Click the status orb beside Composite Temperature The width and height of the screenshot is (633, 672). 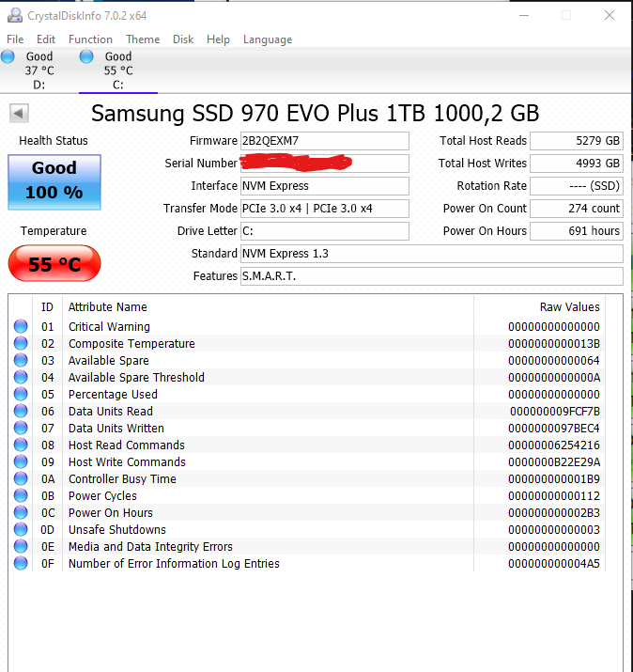point(21,343)
